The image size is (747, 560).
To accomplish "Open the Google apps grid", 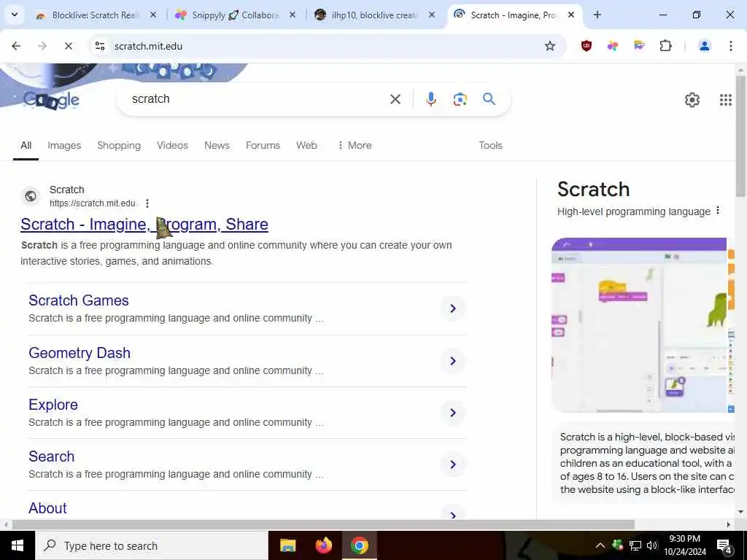I will click(725, 99).
